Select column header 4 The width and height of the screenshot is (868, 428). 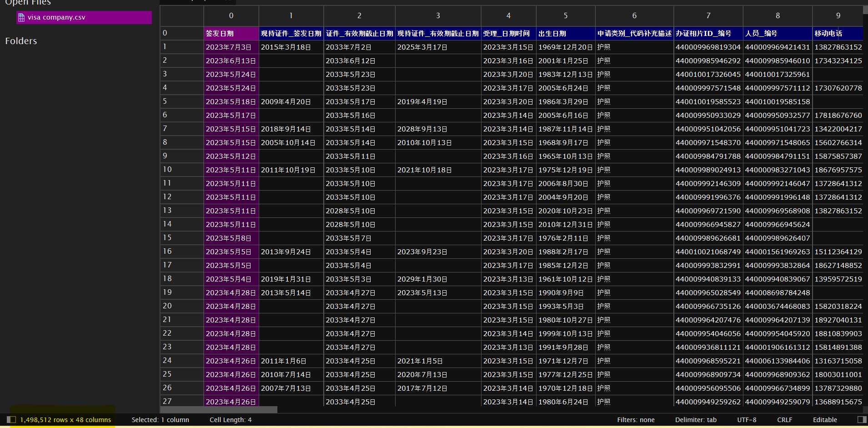(x=508, y=15)
